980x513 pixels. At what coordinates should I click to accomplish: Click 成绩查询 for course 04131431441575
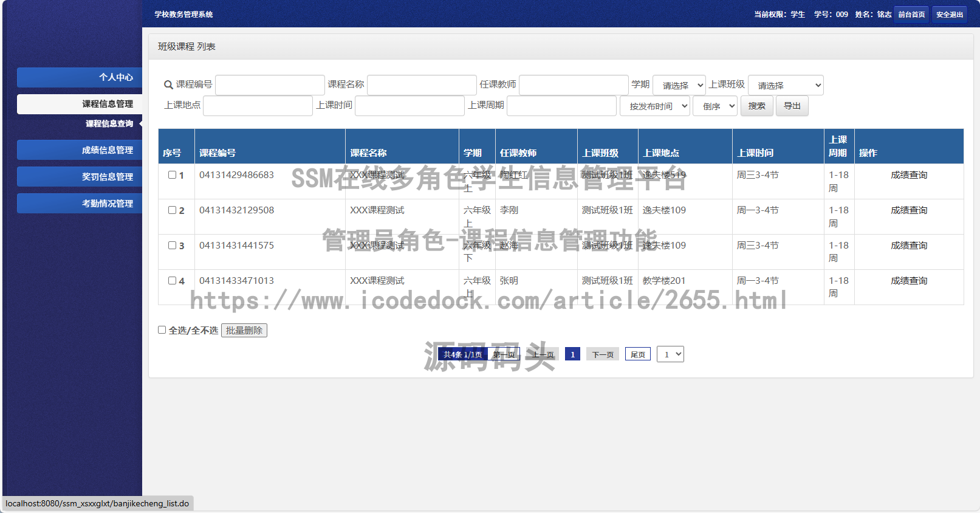click(x=909, y=246)
